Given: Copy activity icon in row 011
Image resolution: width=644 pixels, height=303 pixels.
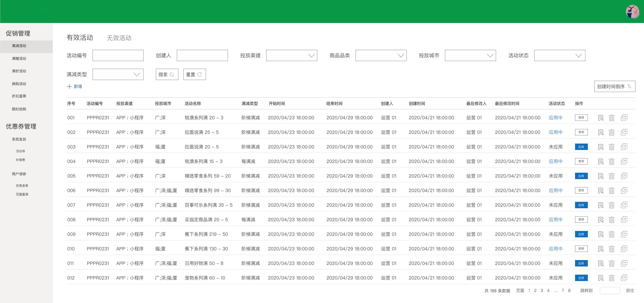Looking at the screenshot, I should tap(624, 263).
